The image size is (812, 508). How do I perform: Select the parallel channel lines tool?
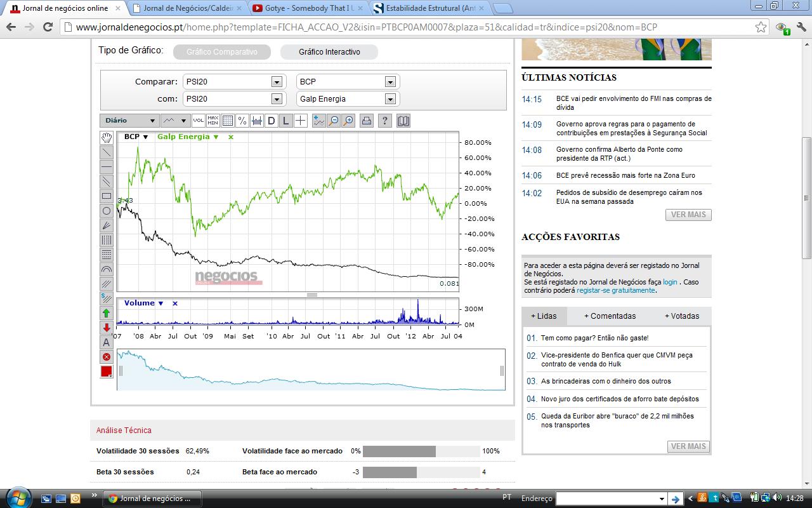[x=107, y=181]
